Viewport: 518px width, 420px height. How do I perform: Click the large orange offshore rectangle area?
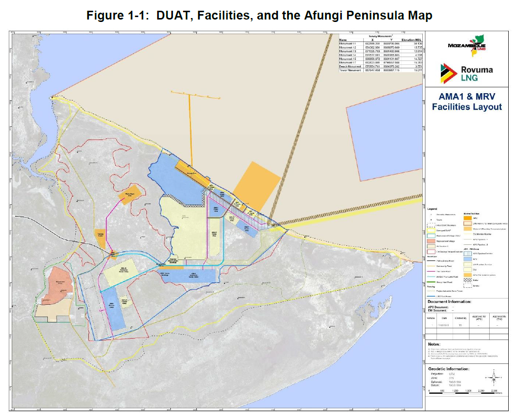click(x=256, y=185)
